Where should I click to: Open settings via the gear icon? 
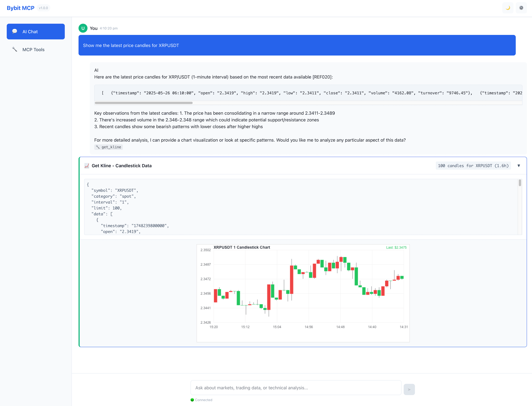pos(521,8)
